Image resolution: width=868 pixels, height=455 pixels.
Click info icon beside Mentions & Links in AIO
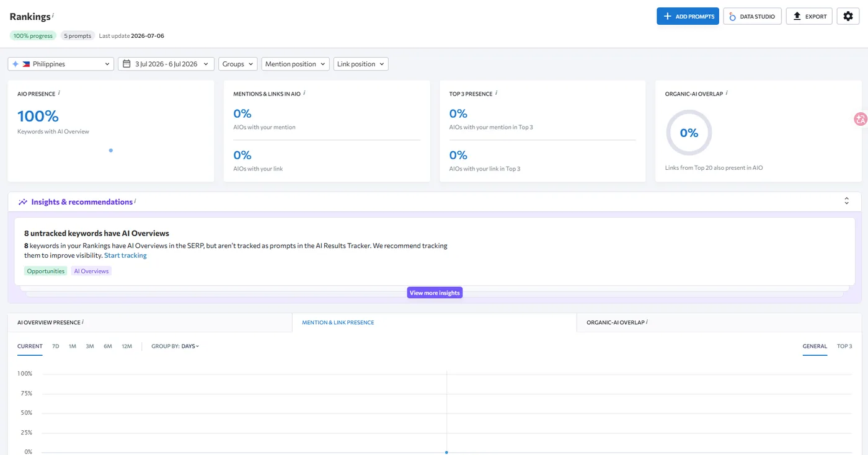[304, 94]
